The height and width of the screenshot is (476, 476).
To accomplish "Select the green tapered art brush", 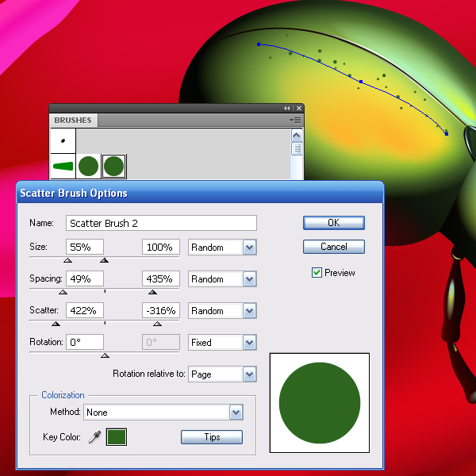I will coord(63,166).
